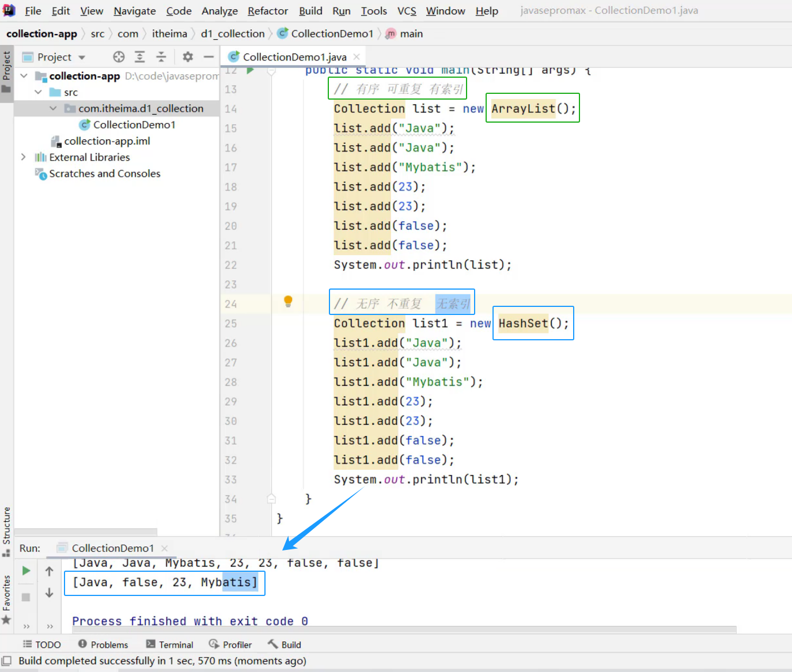Screen dimensions: 792x672
Task: Expand the External Libraries node
Action: click(23, 157)
